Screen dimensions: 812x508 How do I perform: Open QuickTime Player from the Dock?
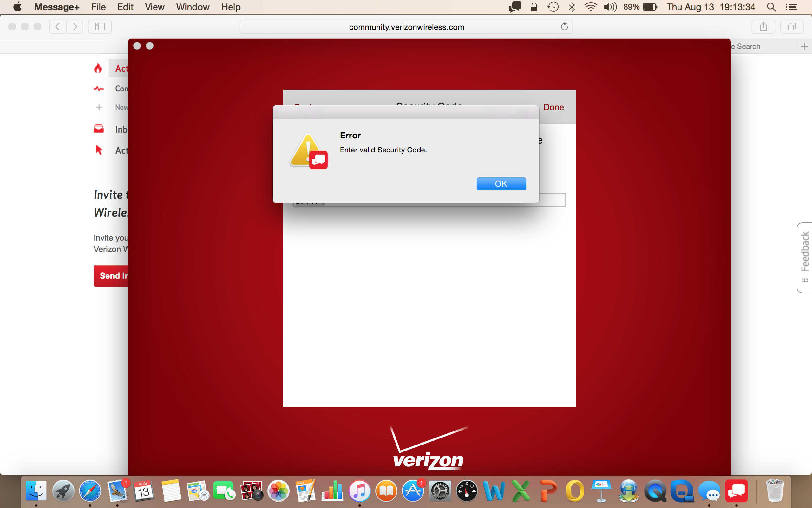(x=655, y=491)
